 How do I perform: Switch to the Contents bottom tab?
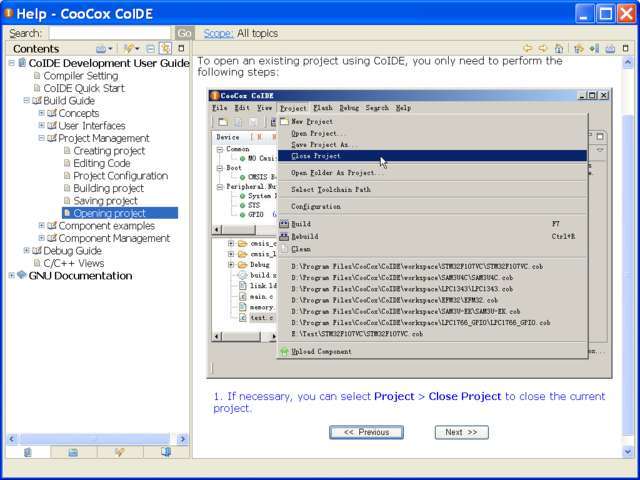click(x=28, y=452)
